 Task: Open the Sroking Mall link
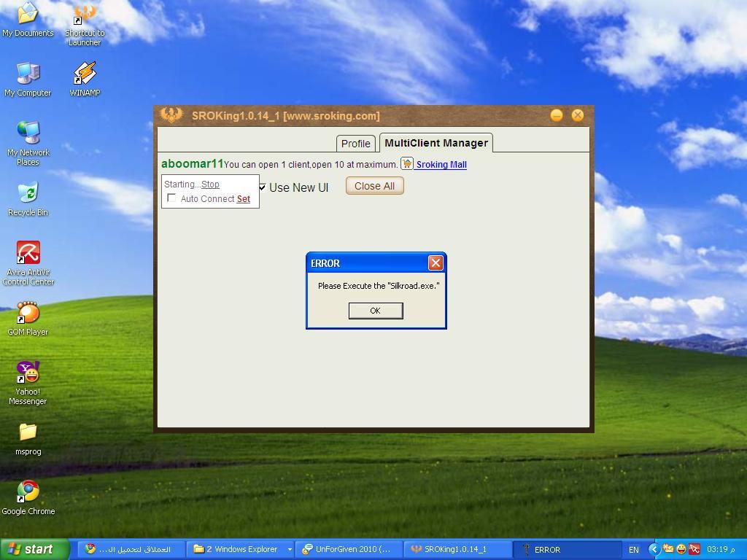click(x=441, y=164)
